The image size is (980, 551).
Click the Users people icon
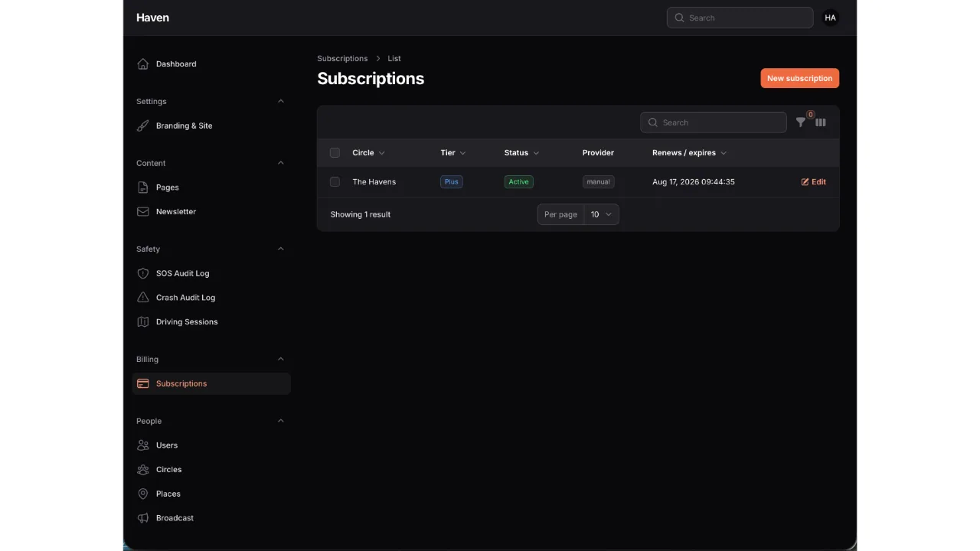click(x=142, y=445)
